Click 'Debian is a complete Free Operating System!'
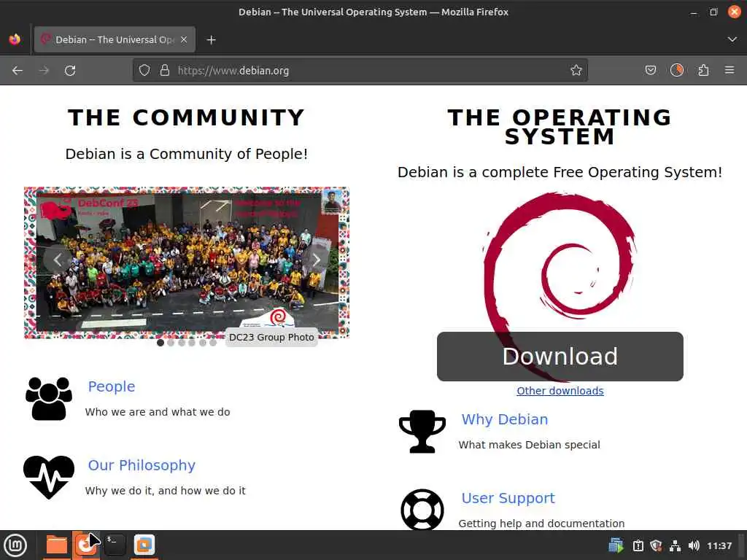The width and height of the screenshot is (747, 560). [560, 172]
